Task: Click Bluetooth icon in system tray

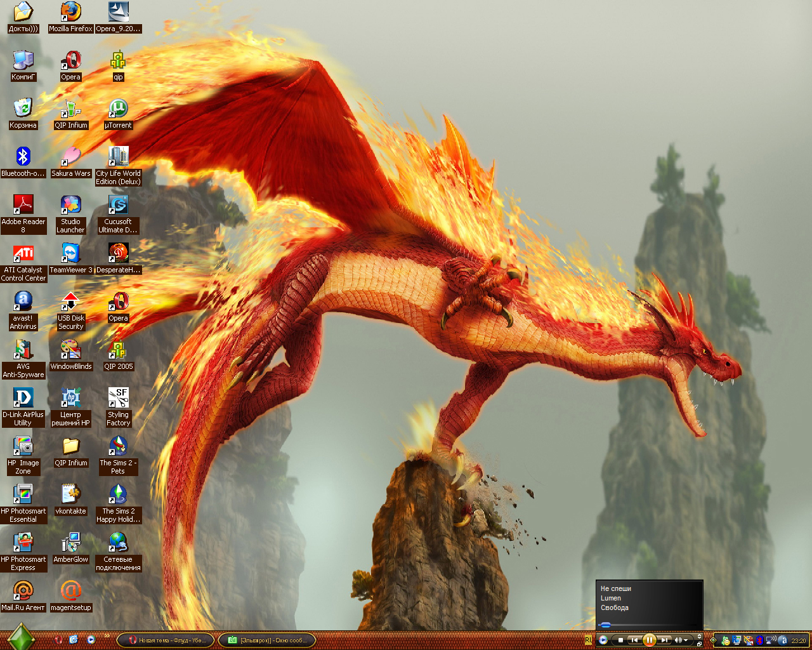Action: (x=760, y=640)
